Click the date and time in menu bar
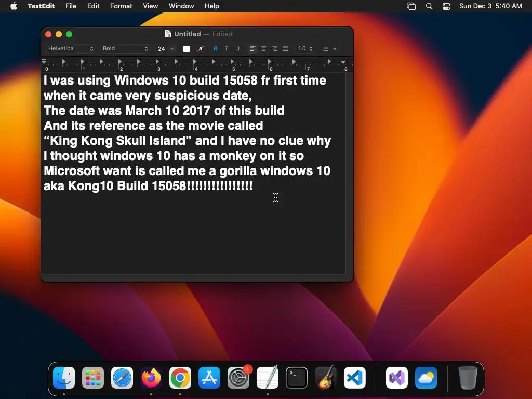This screenshot has width=532, height=399. 490,6
